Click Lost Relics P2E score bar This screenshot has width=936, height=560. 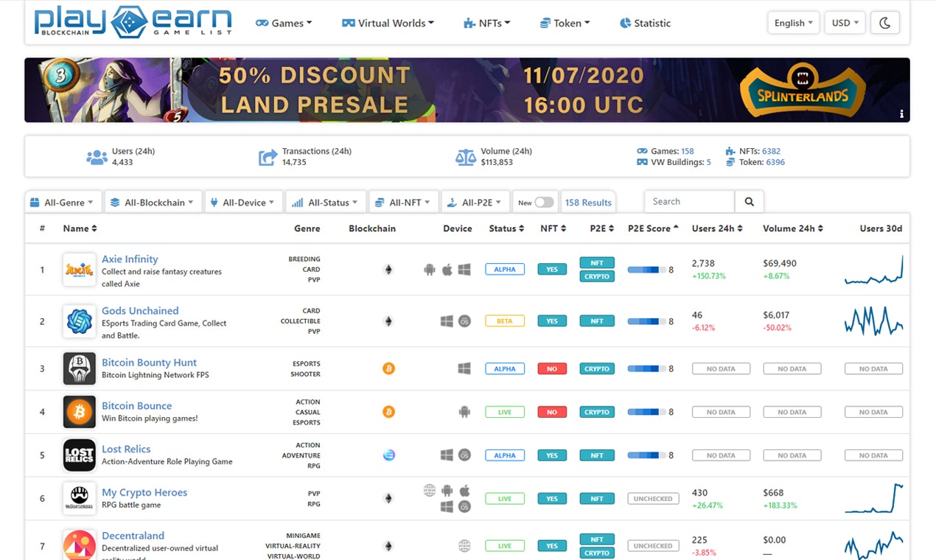tap(646, 455)
